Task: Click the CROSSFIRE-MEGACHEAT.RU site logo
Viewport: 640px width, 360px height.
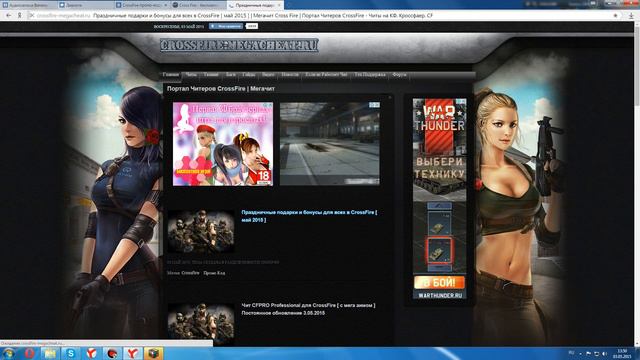Action: coord(239,45)
